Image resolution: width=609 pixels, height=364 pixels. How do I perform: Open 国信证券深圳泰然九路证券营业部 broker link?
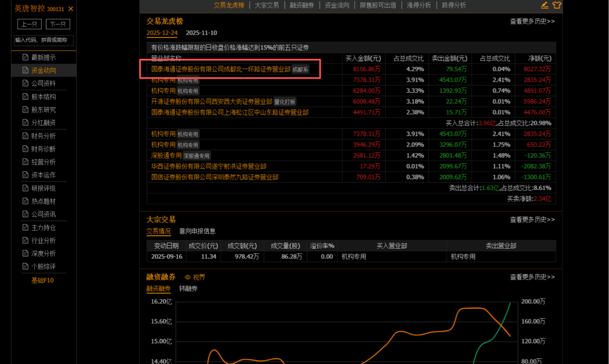coord(215,177)
